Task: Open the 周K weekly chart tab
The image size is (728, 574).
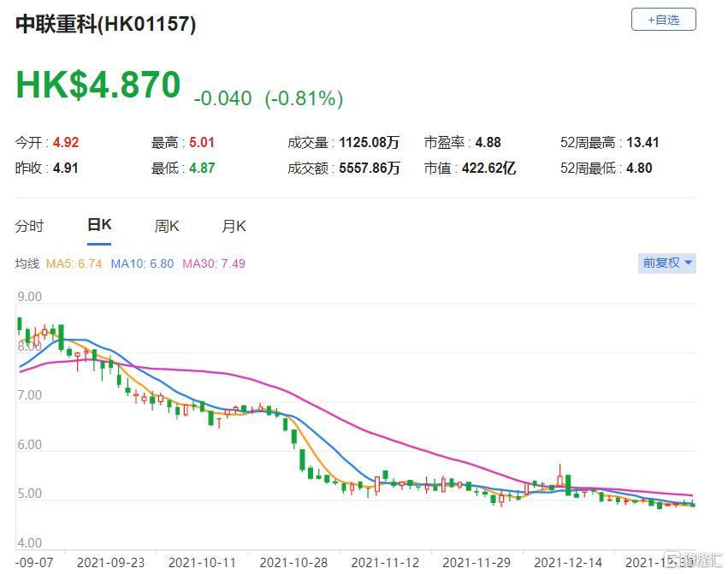Action: (x=166, y=226)
